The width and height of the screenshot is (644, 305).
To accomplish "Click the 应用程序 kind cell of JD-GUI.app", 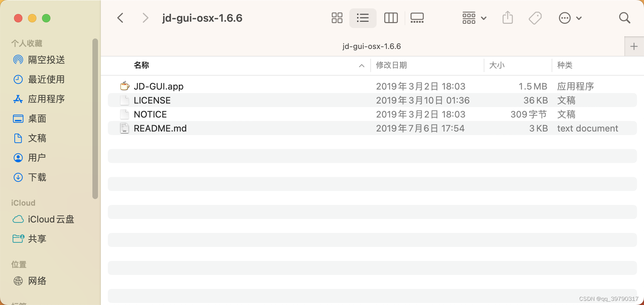I will click(x=575, y=86).
